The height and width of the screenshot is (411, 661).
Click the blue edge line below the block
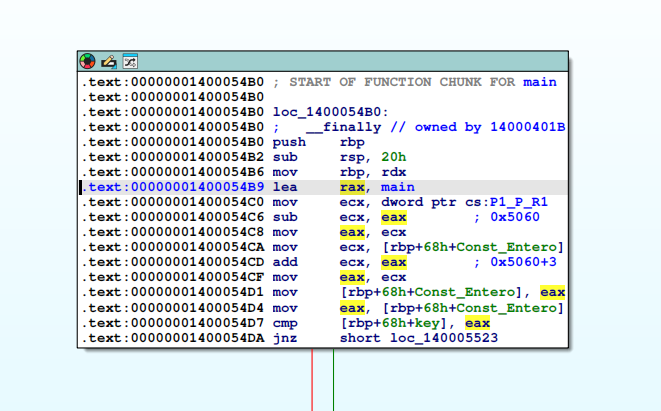point(334,380)
